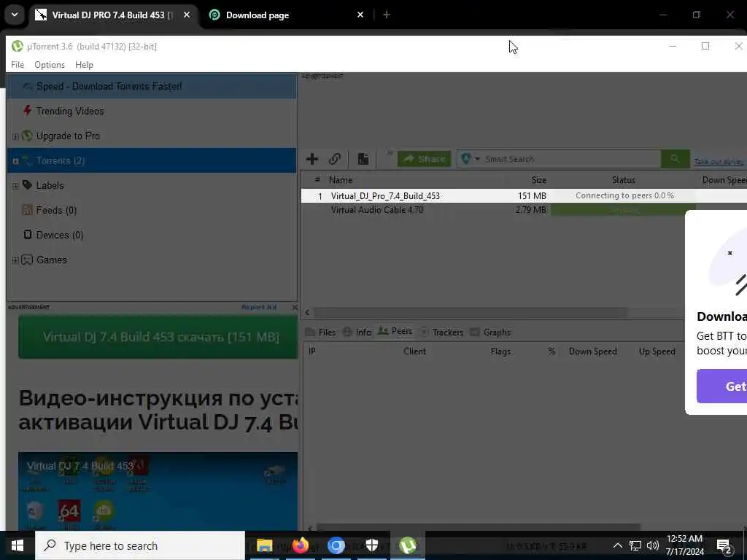Click the green search magnifier button
The image size is (747, 560).
(x=675, y=159)
